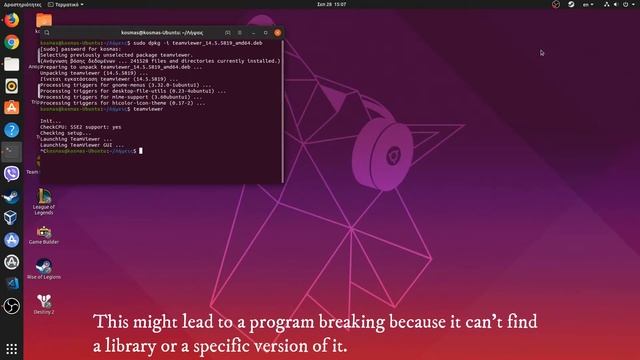Open the blue circular A icon in dock
640x360 pixels.
pos(11,240)
